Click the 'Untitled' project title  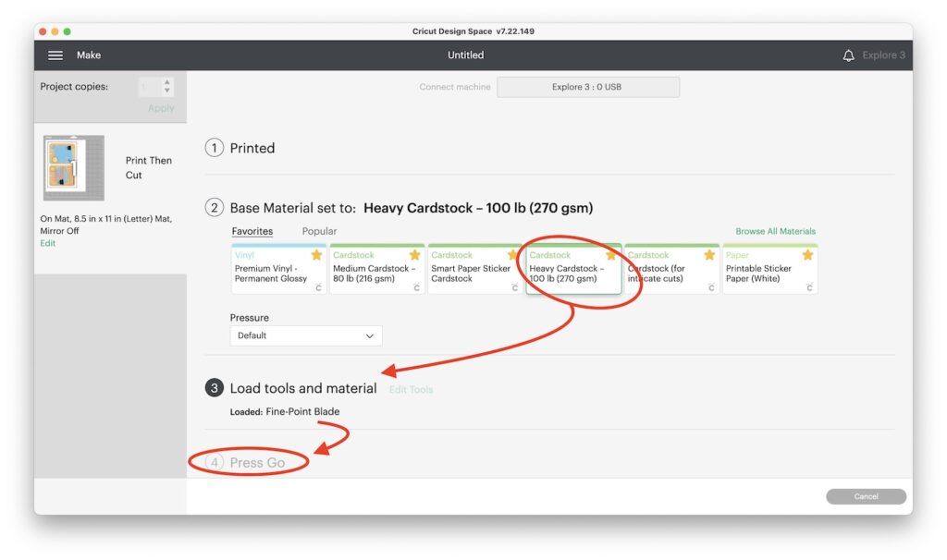[466, 55]
